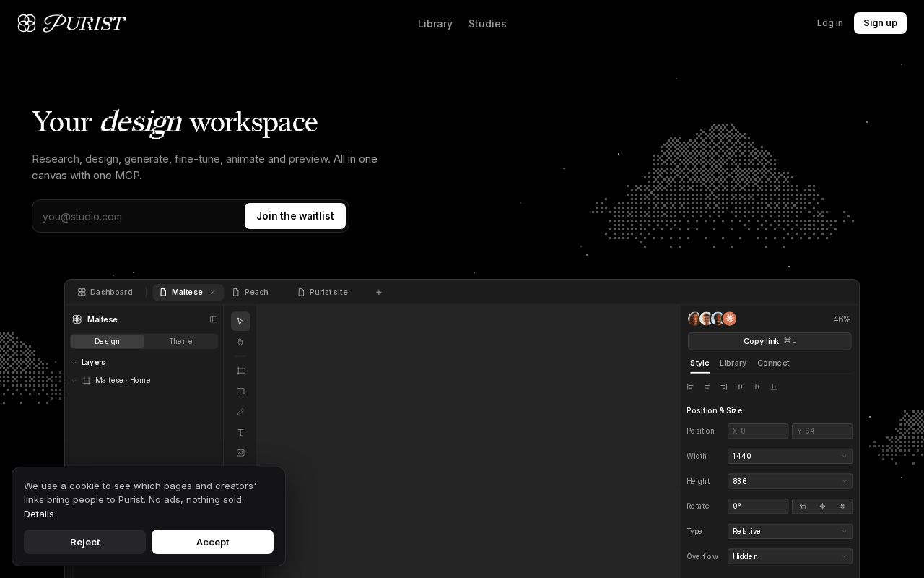Click the Rotate value field

[758, 506]
